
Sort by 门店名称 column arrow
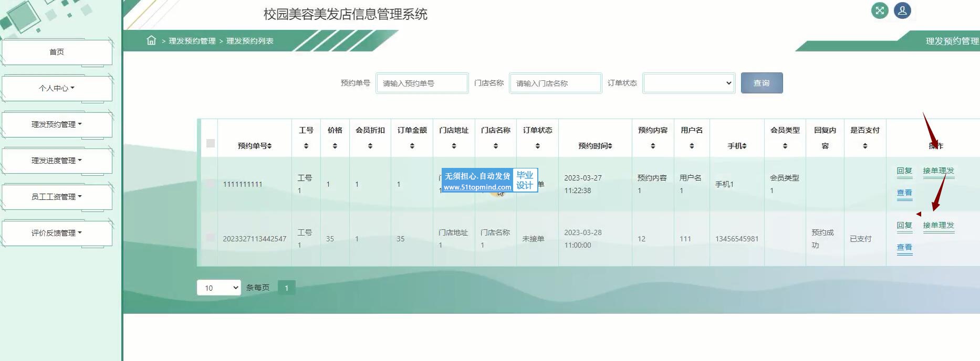click(496, 146)
